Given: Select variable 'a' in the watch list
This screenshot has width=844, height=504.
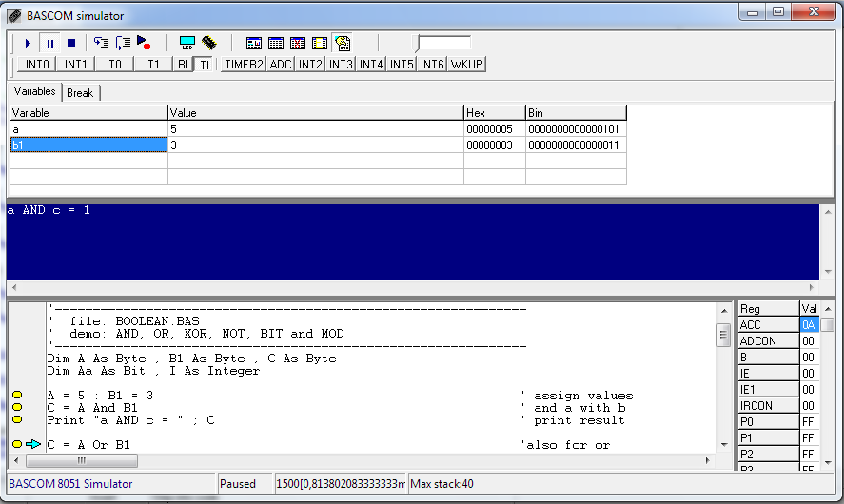Looking at the screenshot, I should click(x=88, y=129).
